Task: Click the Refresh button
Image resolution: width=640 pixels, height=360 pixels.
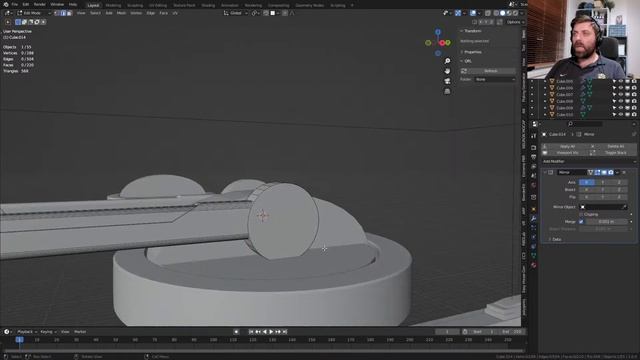Action: pyautogui.click(x=491, y=71)
